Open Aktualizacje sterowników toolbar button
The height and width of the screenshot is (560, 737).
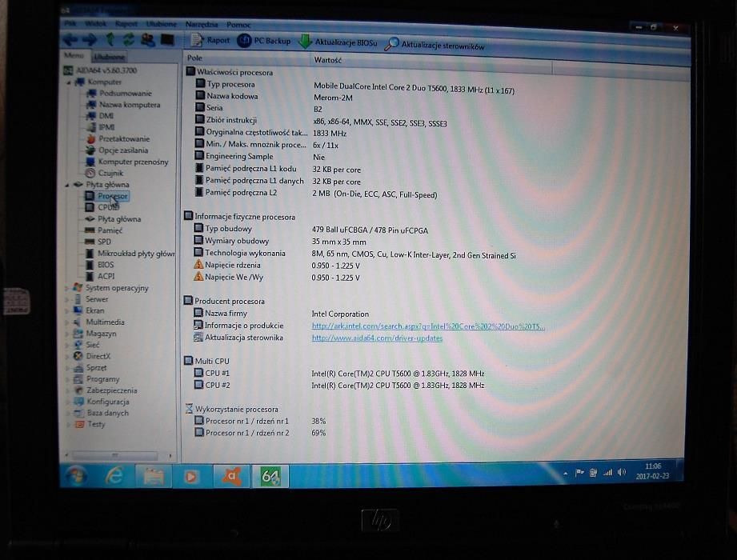[435, 45]
